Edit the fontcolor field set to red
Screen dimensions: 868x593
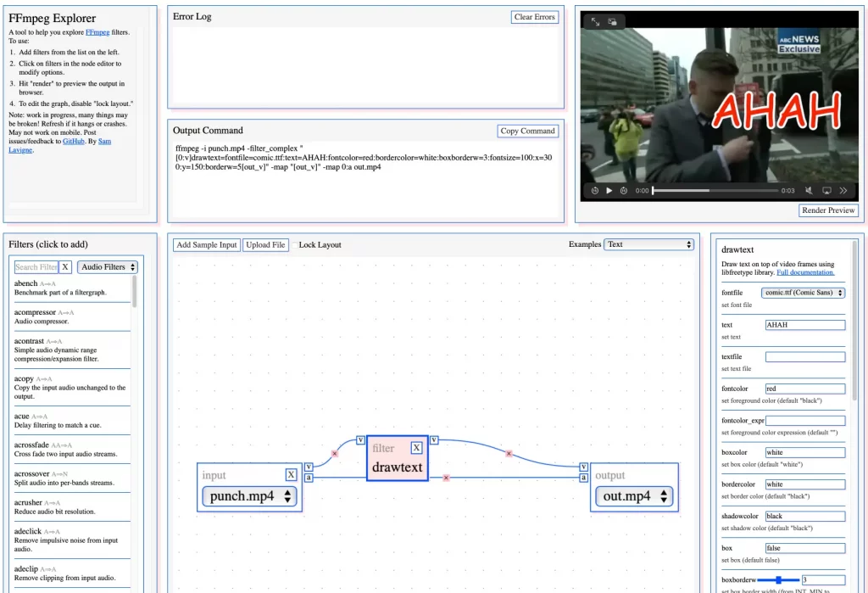tap(805, 389)
